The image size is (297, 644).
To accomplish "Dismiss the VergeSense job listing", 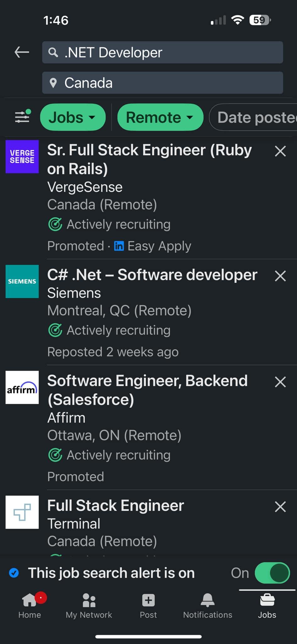I will pos(280,151).
